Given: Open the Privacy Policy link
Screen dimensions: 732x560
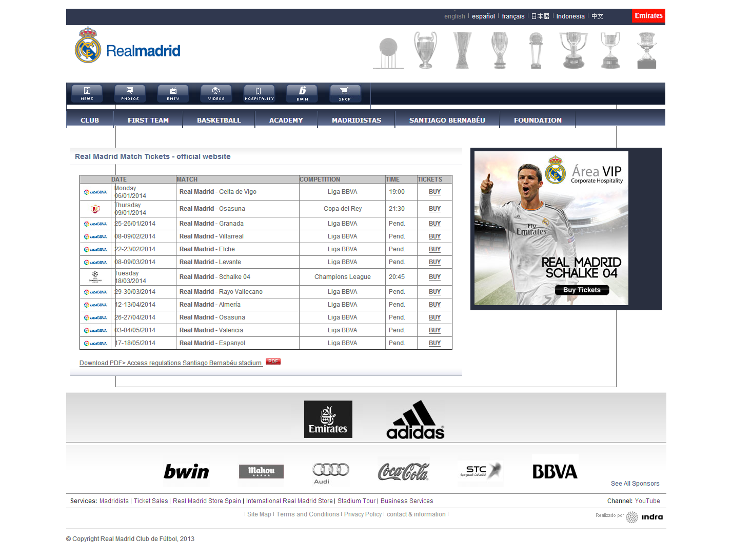Looking at the screenshot, I should click(x=363, y=514).
